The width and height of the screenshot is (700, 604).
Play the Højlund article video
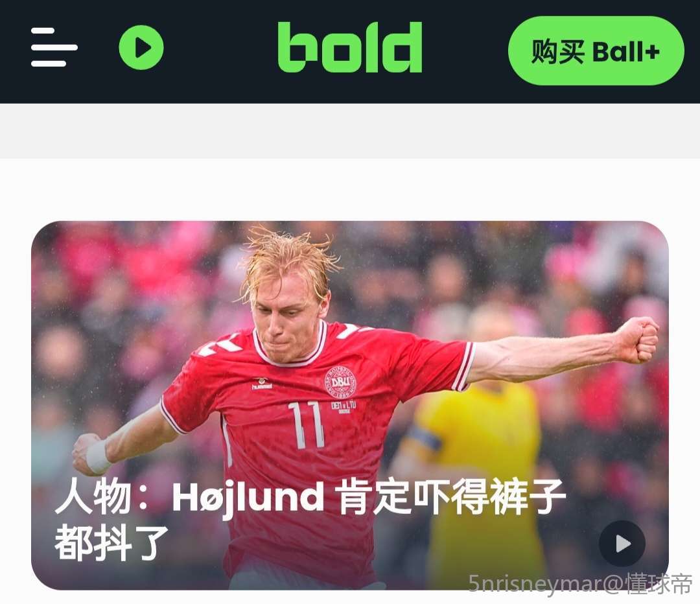(622, 543)
